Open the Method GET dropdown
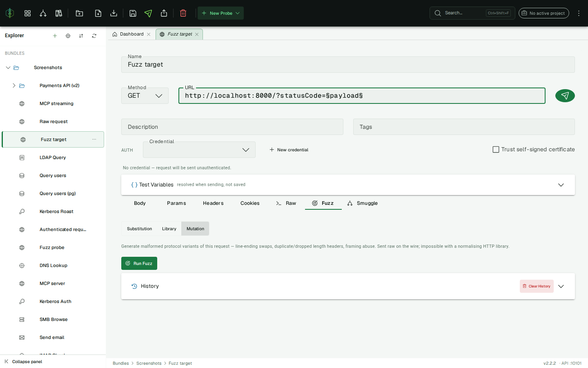Image resolution: width=588 pixels, height=368 pixels. pyautogui.click(x=145, y=96)
